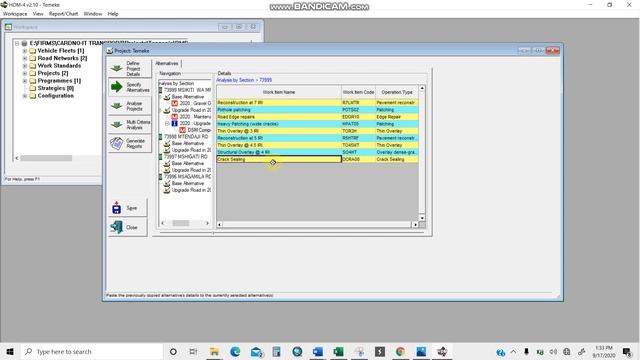This screenshot has width=640, height=360.
Task: Select 73998 MTENDAJI RD section
Action: tap(186, 137)
